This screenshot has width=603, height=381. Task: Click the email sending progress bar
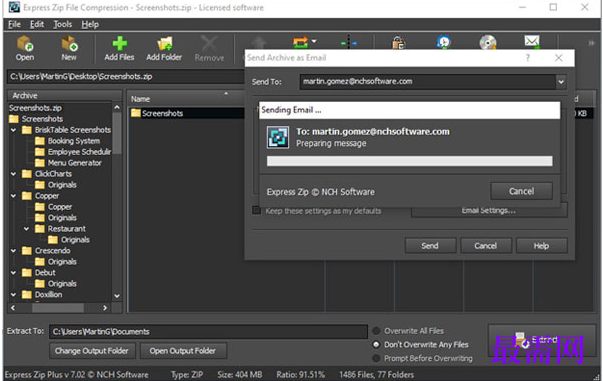click(410, 161)
